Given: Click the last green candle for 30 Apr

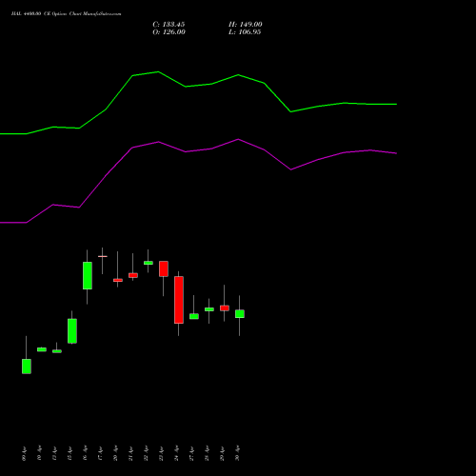Looking at the screenshot, I should click(x=240, y=314).
